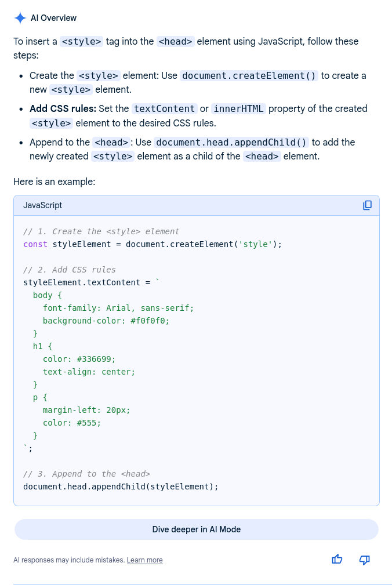Click the JavaScript code block label
Image resolution: width=392 pixels, height=588 pixels.
click(42, 205)
